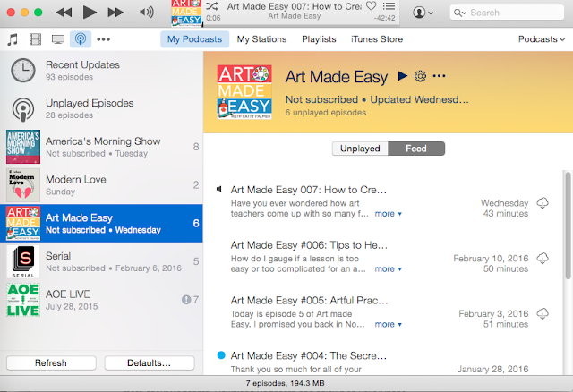
Task: Open the search magnifier options arrow
Action: [460, 13]
